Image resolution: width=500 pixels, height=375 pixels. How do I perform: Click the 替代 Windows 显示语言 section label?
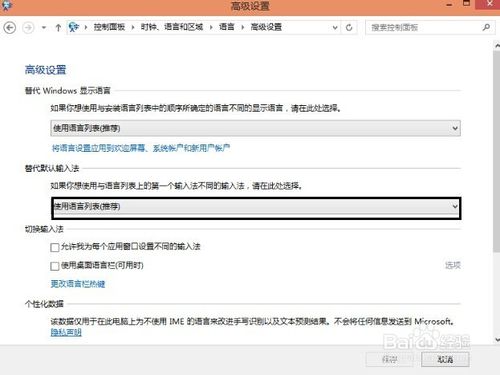point(68,90)
